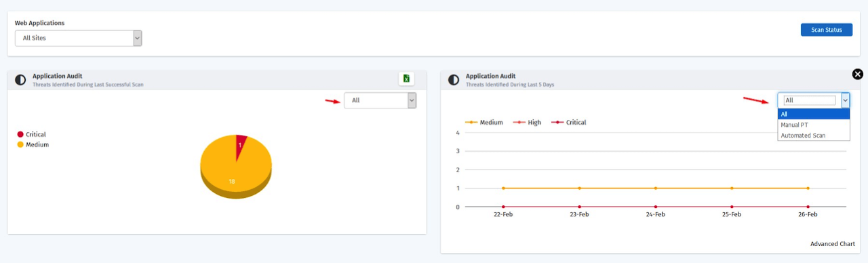The image size is (868, 263).
Task: Click the 26-Feb axis label
Action: (x=808, y=214)
